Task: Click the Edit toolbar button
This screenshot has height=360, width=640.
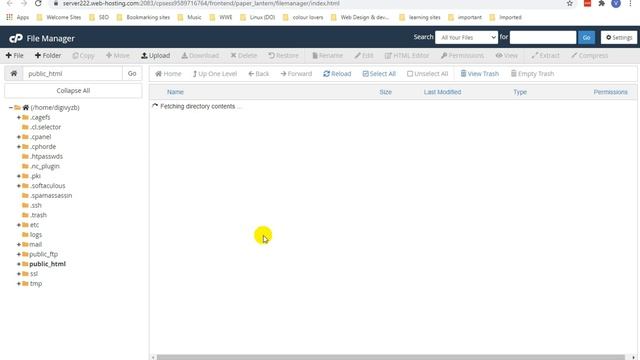Action: click(364, 56)
